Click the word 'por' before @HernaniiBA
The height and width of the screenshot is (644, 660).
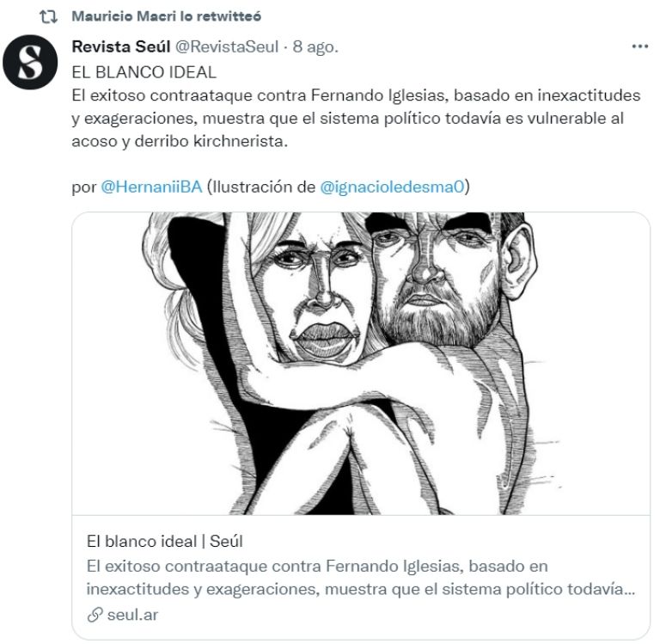tap(84, 187)
